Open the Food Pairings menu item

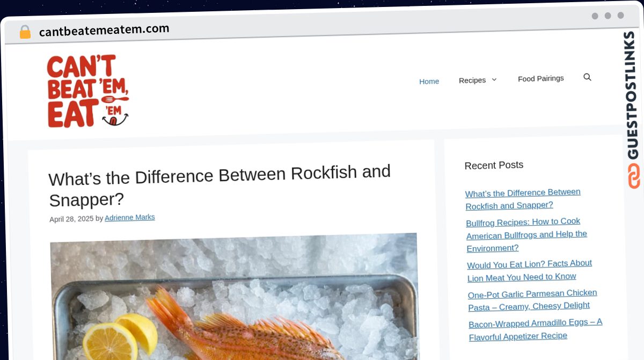point(540,78)
